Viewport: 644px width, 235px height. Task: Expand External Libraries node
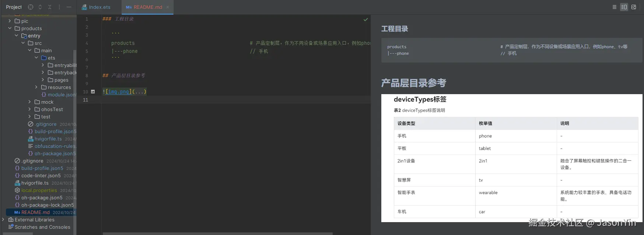pyautogui.click(x=3, y=220)
